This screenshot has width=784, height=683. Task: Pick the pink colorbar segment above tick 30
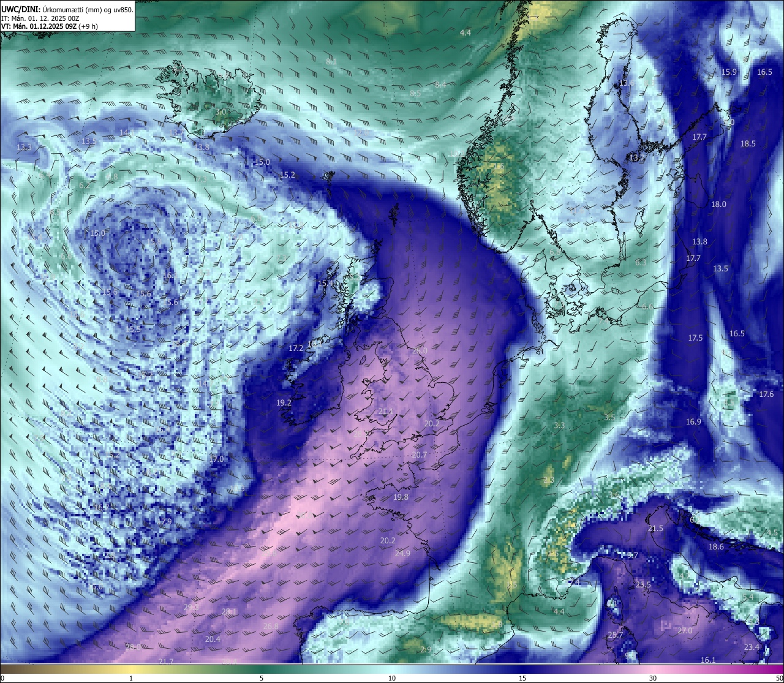click(x=653, y=669)
